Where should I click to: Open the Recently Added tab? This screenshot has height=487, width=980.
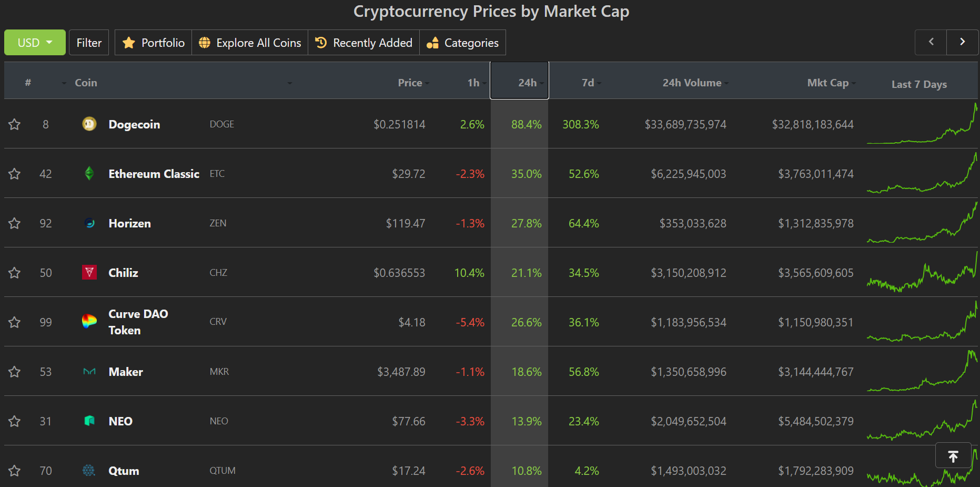(x=363, y=43)
